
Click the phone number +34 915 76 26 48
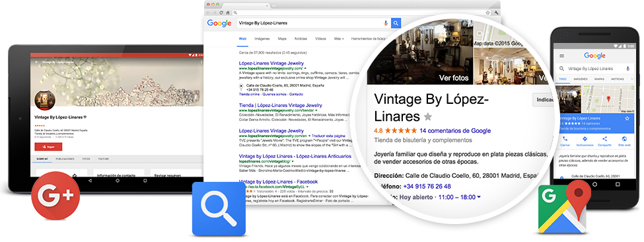point(427,186)
